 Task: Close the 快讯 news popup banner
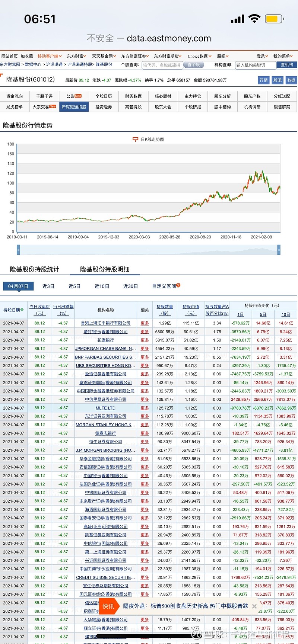(254, 606)
